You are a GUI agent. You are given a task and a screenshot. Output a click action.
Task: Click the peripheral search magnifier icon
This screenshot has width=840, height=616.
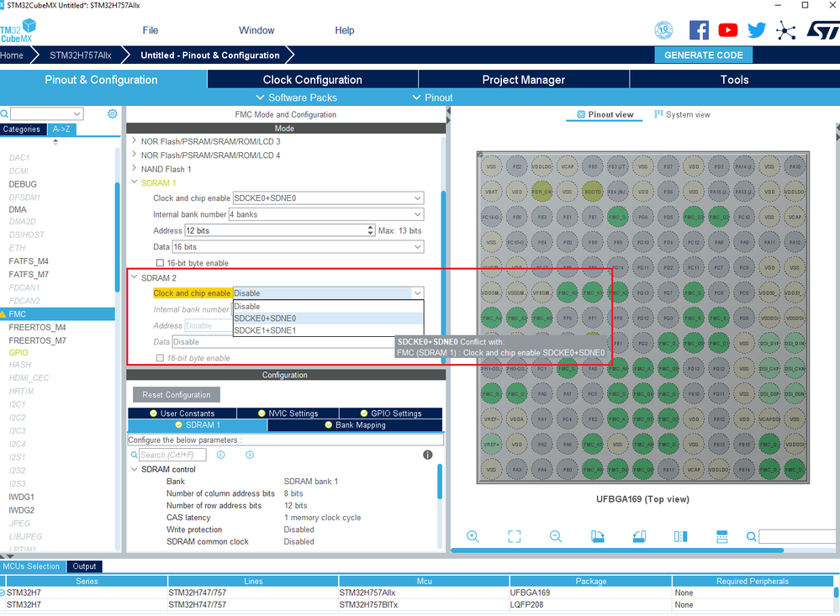pos(4,113)
